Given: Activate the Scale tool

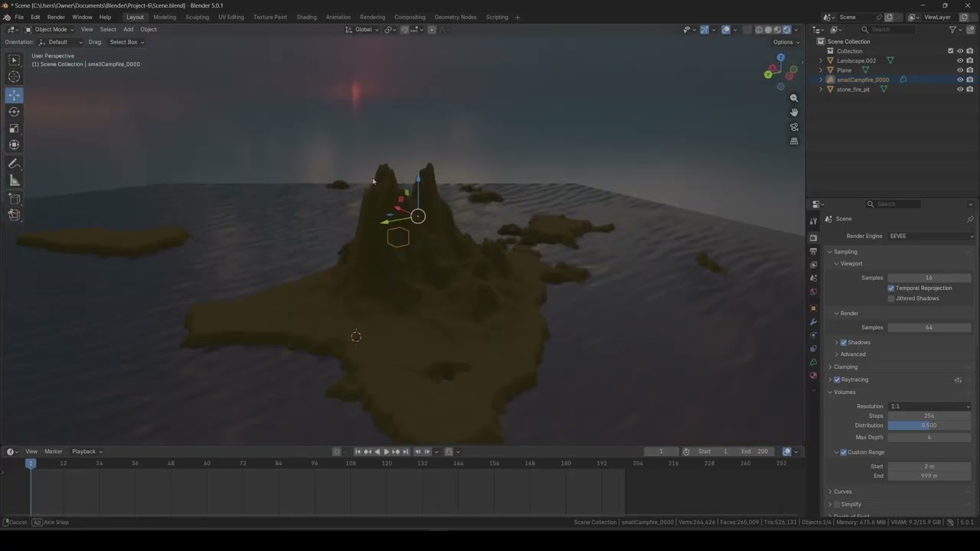Looking at the screenshot, I should [x=14, y=129].
